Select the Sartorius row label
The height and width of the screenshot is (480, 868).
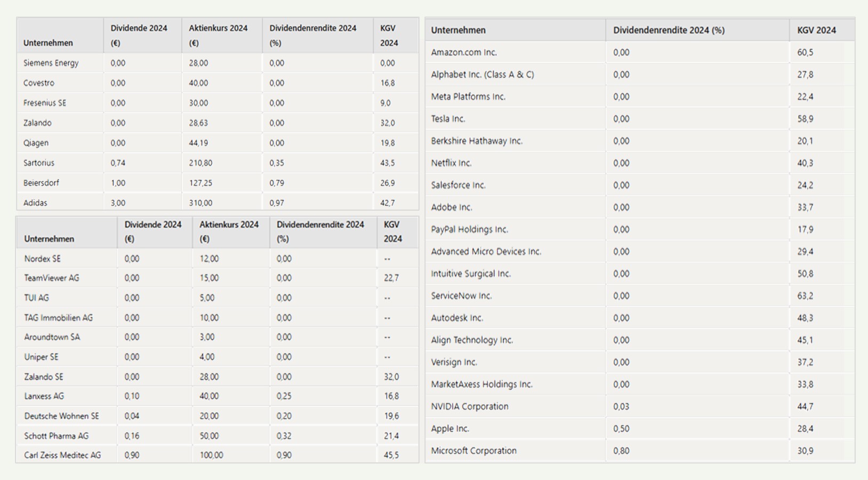(38, 163)
